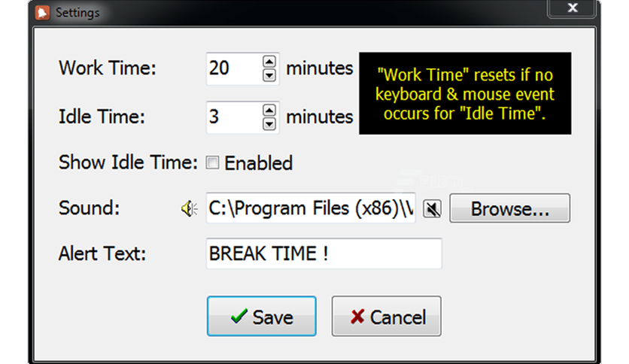Image resolution: width=629 pixels, height=364 pixels.
Task: Play the alert sound with speaker icon
Action: [190, 208]
